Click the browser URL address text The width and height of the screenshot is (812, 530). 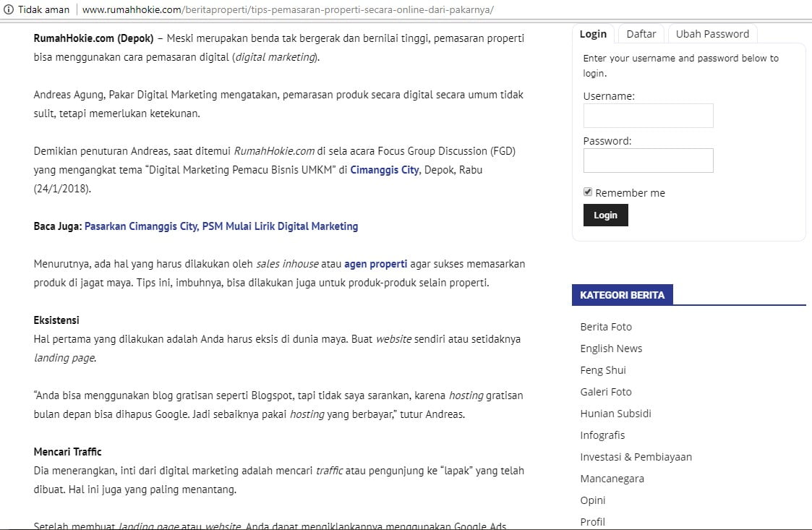pos(288,9)
